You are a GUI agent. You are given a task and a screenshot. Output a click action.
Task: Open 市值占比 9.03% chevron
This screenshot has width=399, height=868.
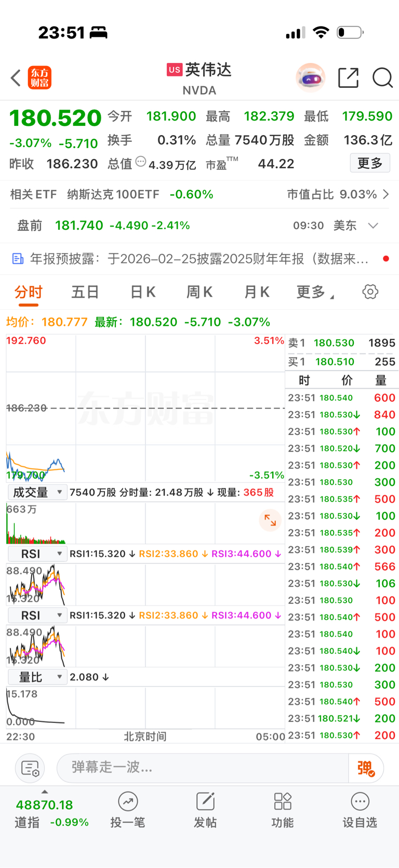point(386,194)
